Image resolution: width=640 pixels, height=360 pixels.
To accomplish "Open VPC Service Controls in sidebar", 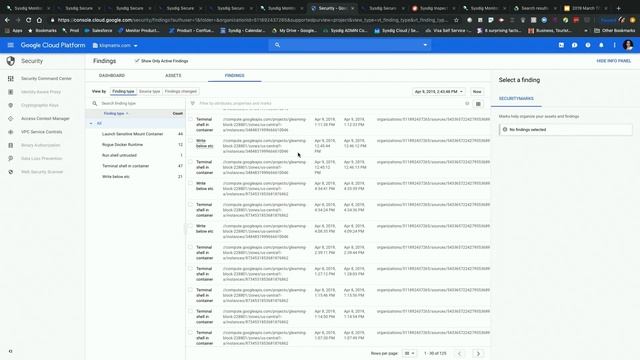I will [x=42, y=132].
